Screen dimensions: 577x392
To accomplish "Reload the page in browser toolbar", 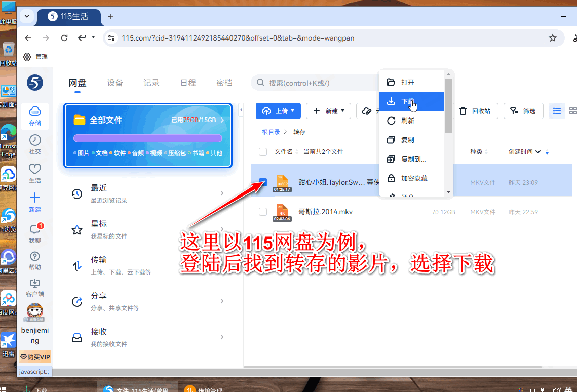I will click(64, 38).
